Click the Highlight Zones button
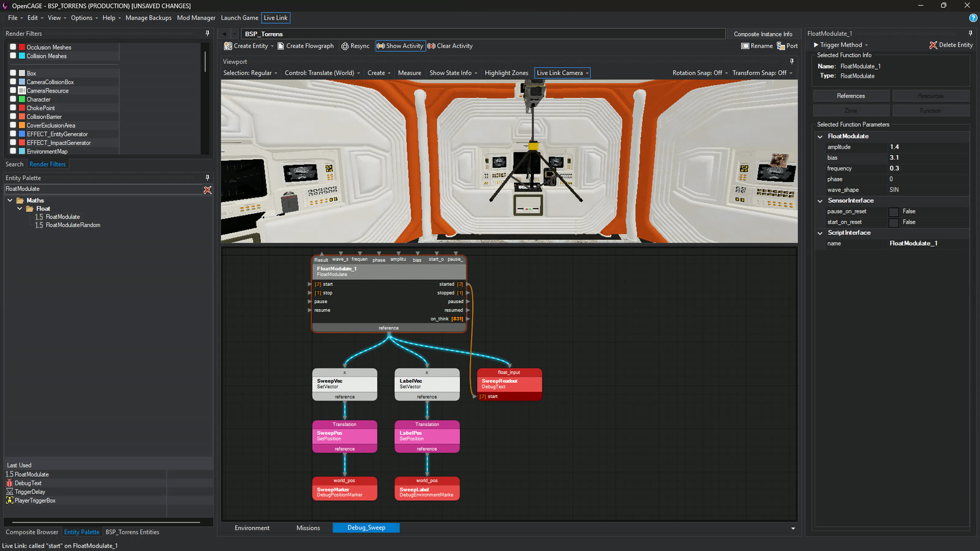 506,73
